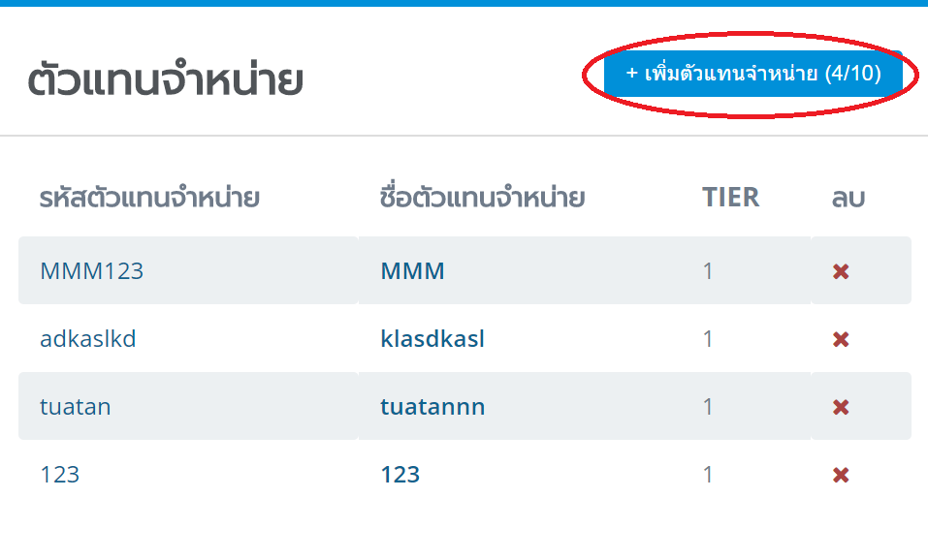
Task: Click the ชื่อตัวแทนจำหน่าย column header
Action: pos(482,198)
